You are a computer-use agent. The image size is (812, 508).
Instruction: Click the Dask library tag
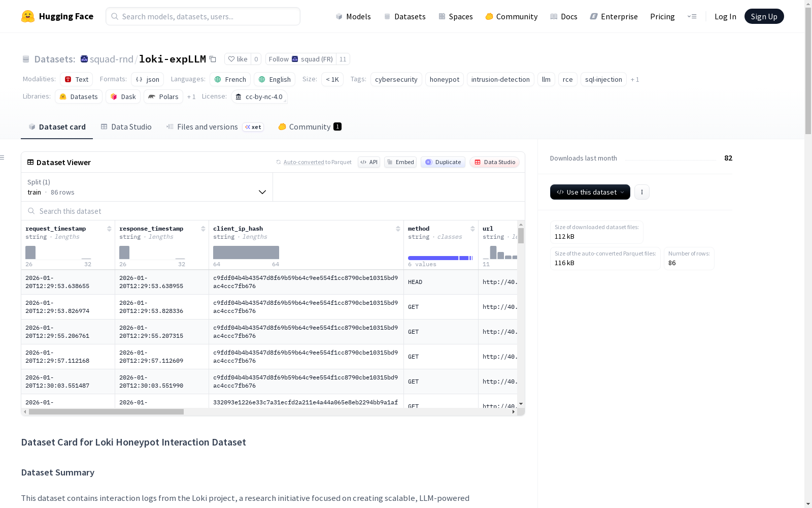(123, 97)
